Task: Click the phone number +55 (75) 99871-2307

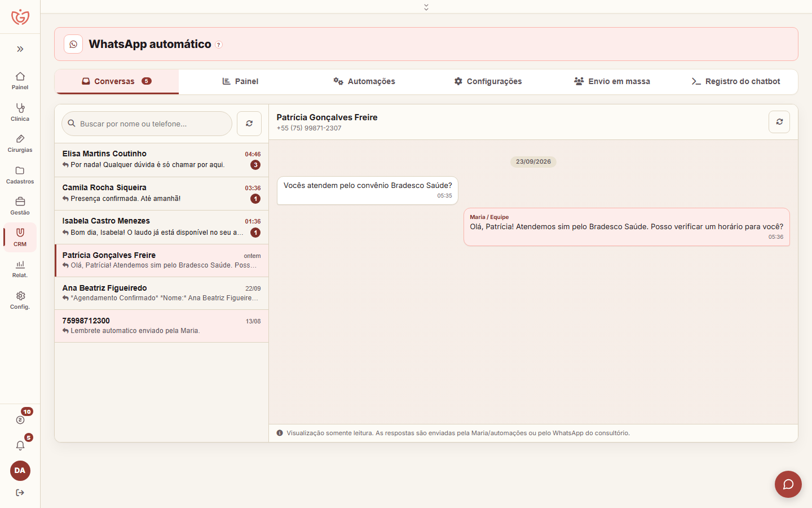Action: [x=309, y=128]
